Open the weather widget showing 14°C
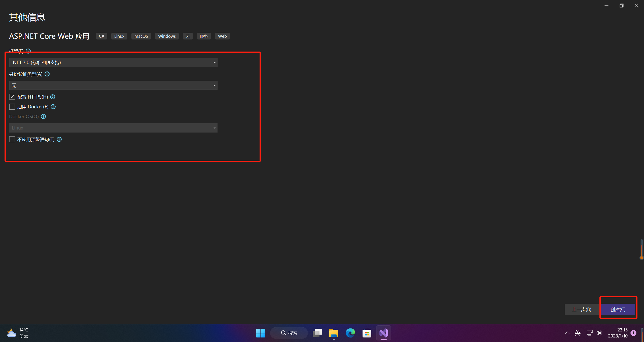The width and height of the screenshot is (644, 342). [x=18, y=333]
